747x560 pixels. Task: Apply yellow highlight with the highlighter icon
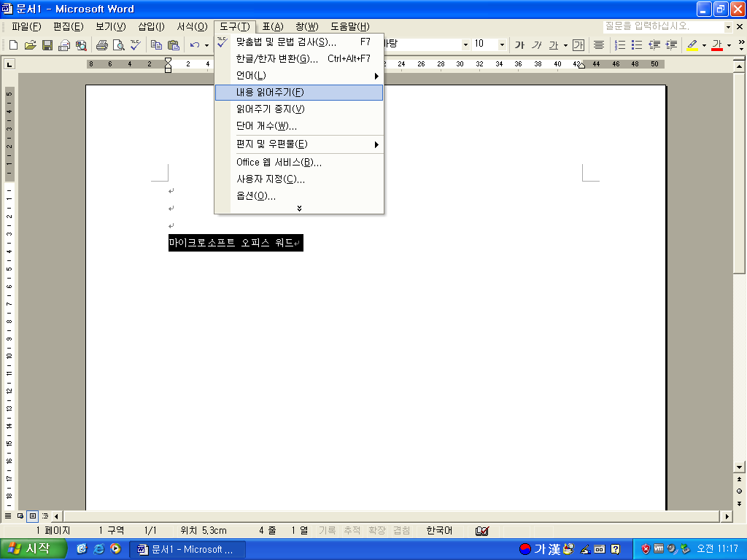(x=692, y=45)
